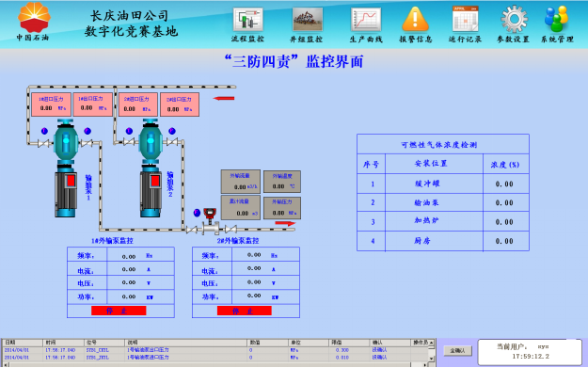Click the 输油泵 row in gas table
Viewport: 588px width, 368px height.
pos(443,202)
